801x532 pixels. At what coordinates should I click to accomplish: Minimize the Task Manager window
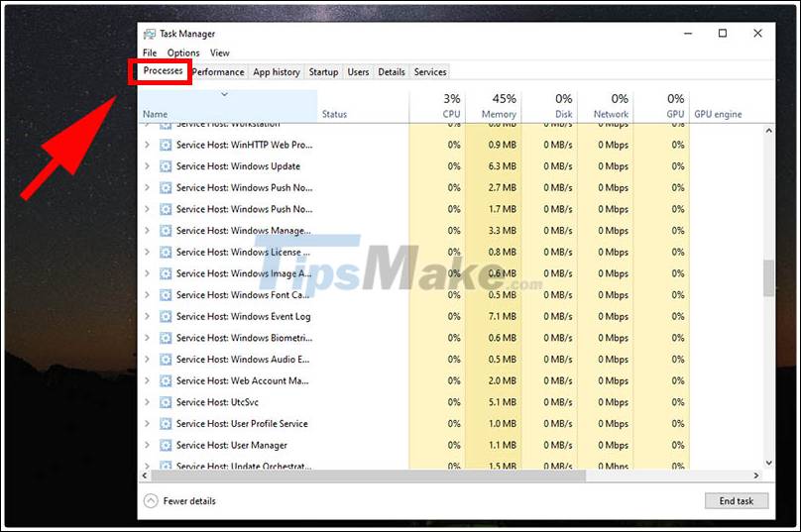[x=688, y=34]
